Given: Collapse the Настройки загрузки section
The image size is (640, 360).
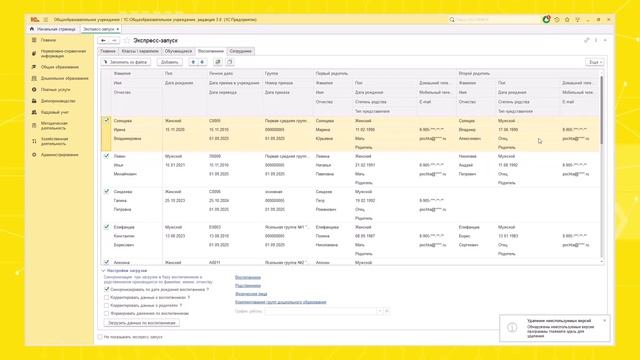Looking at the screenshot, I should (x=103, y=271).
